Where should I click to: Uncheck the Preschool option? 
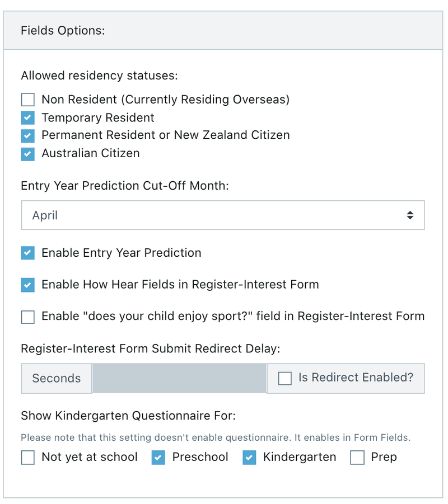pyautogui.click(x=158, y=458)
